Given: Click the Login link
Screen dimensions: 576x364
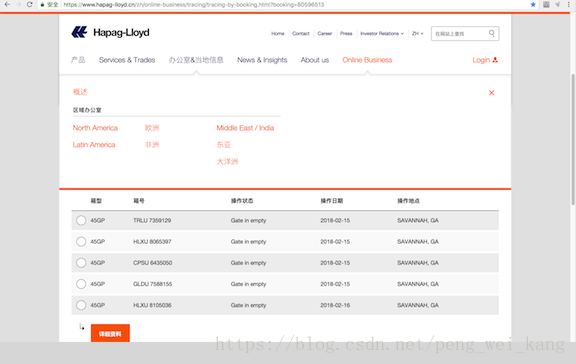Looking at the screenshot, I should (x=481, y=60).
